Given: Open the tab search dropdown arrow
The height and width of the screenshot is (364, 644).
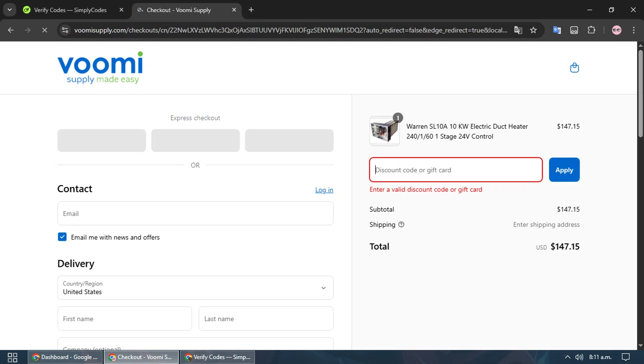Looking at the screenshot, I should (x=9, y=10).
